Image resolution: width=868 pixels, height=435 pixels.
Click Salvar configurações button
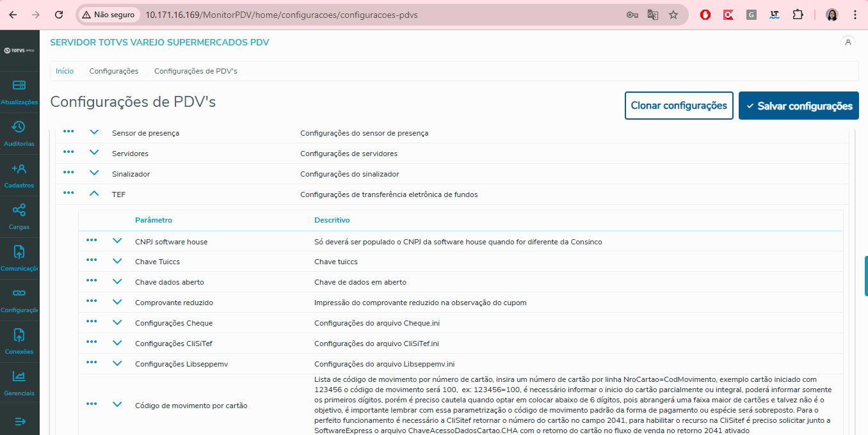coord(798,106)
